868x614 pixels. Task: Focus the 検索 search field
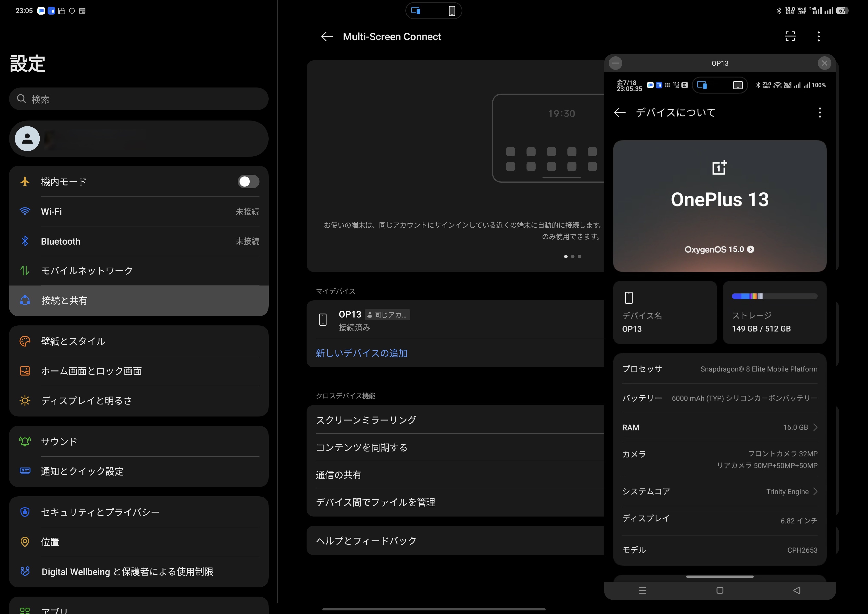139,99
